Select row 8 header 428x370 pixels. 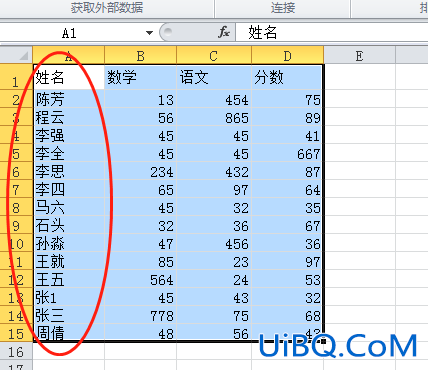(16, 207)
